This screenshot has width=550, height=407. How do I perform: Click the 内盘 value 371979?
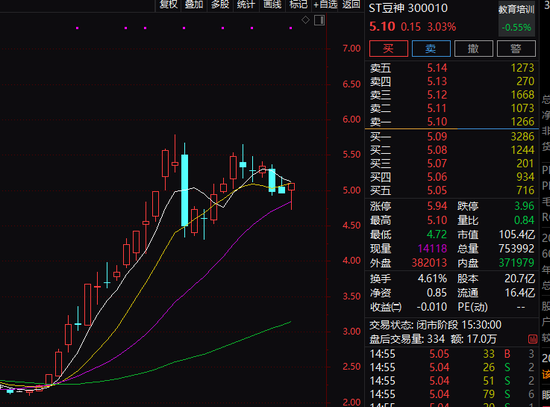click(517, 263)
